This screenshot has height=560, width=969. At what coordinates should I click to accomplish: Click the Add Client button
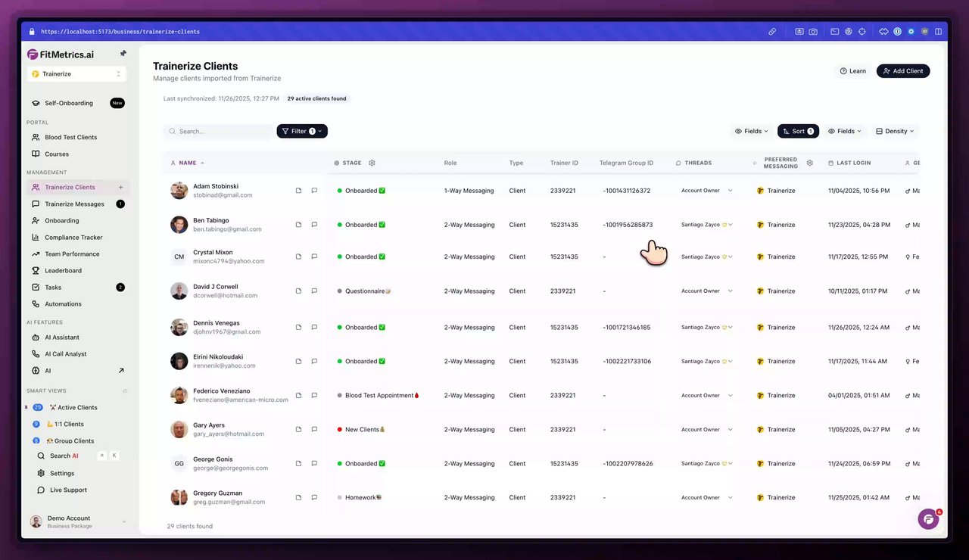tap(903, 70)
